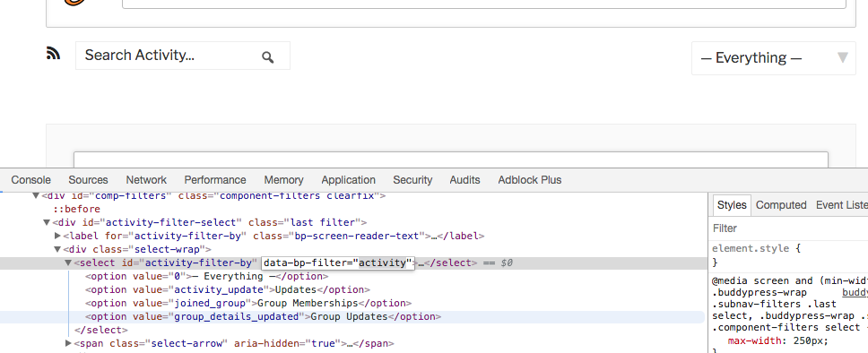
Task: Click the id="activity-filter-by" attribute text
Action: pos(190,263)
